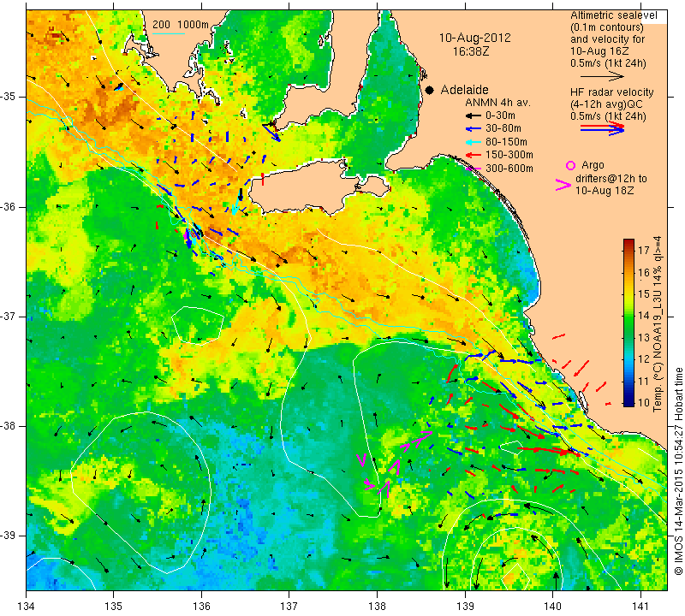
Task: Click the longitude label 141
Action: [x=640, y=607]
